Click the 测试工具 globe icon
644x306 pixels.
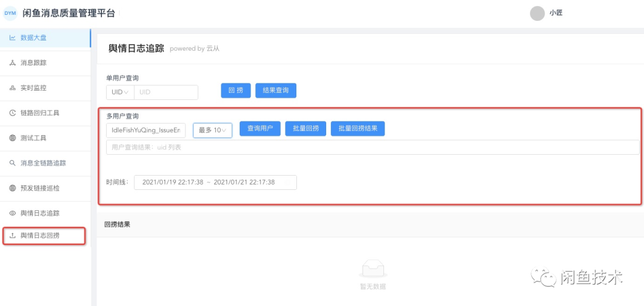pyautogui.click(x=13, y=138)
